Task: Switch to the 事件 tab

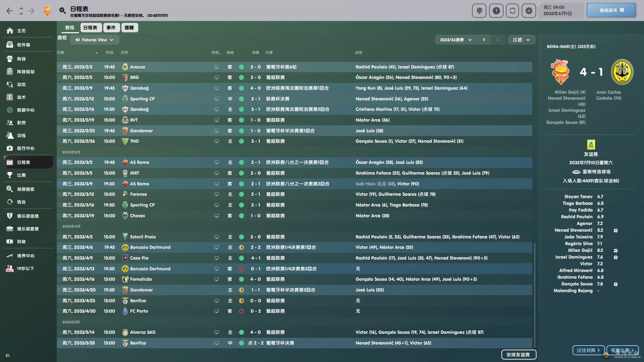Action: tap(111, 28)
